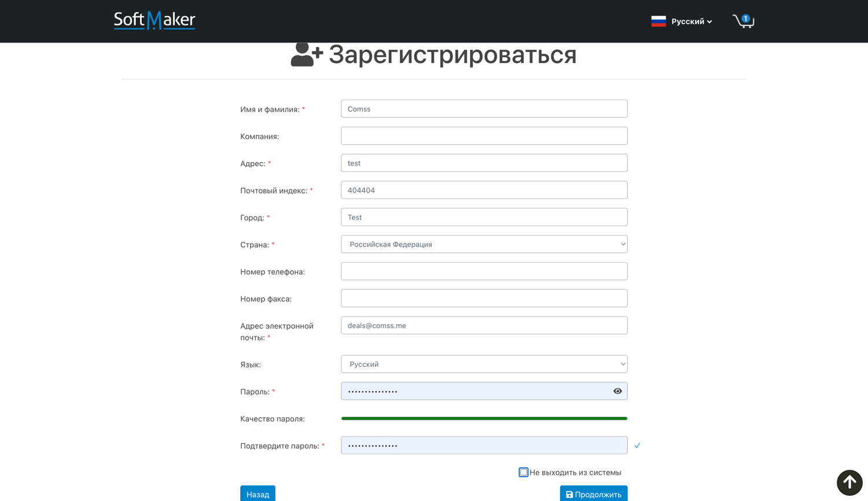Viewport: 868px width, 501px height.
Task: Focus the Адрес input field
Action: (484, 163)
